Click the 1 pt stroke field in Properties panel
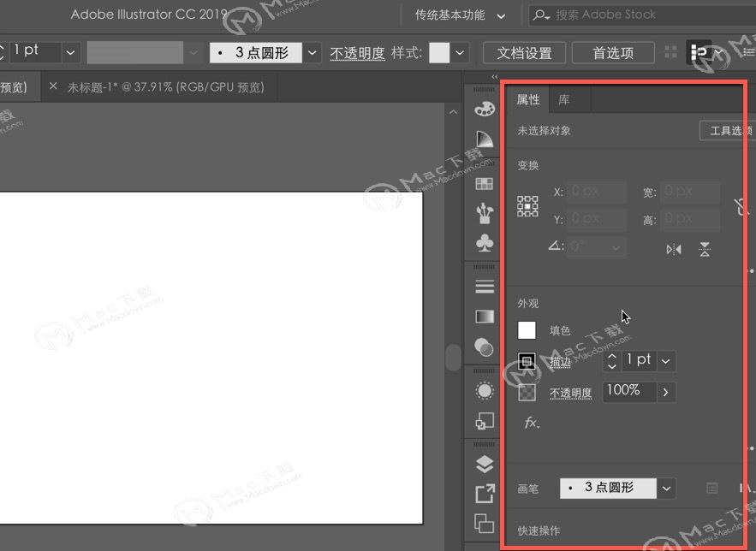756x551 pixels. point(639,361)
